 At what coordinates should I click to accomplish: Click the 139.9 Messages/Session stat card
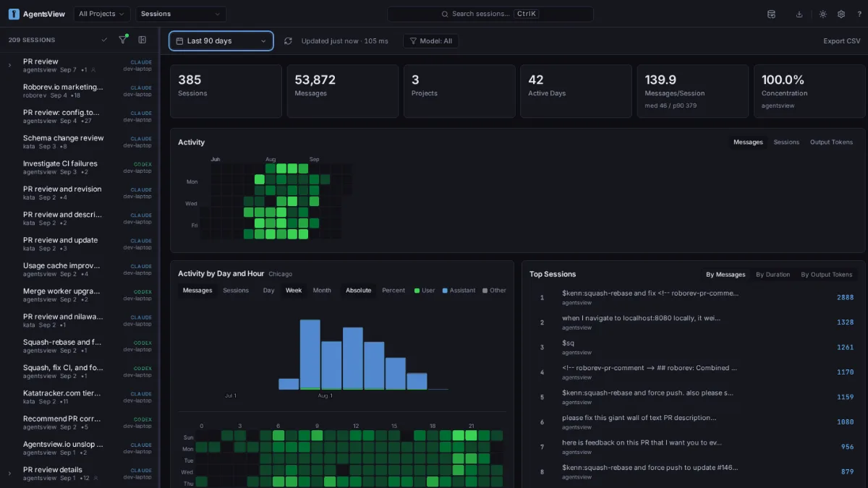693,91
